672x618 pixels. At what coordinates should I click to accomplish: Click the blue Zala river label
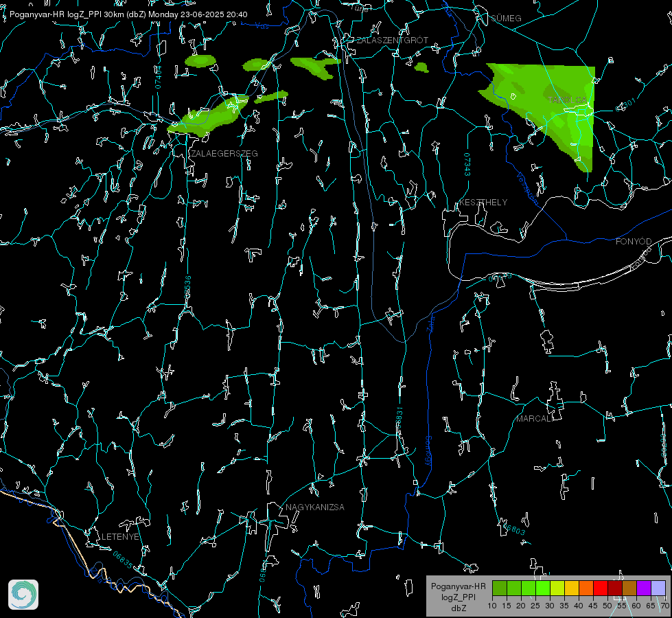(x=431, y=323)
